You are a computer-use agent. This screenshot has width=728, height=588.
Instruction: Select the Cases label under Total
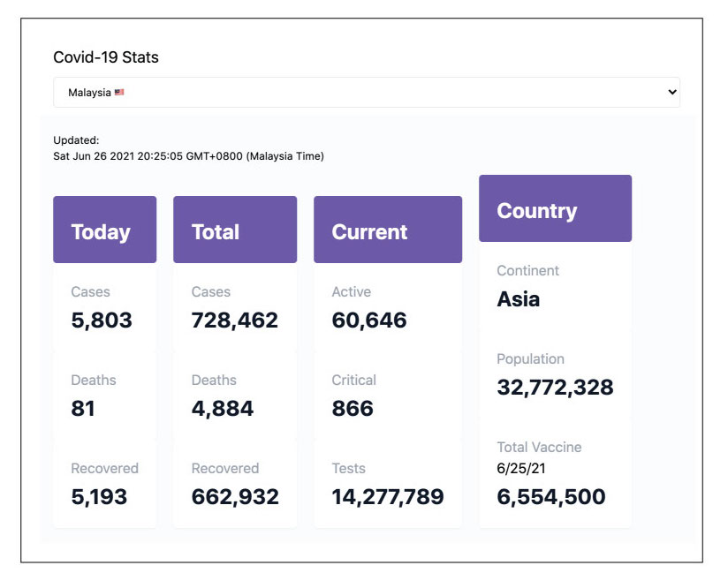211,292
